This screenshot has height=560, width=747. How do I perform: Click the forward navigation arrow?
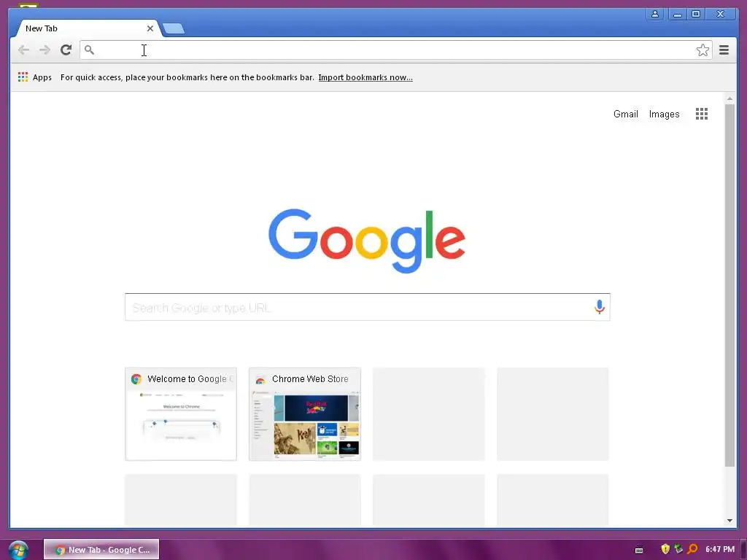pyautogui.click(x=44, y=50)
